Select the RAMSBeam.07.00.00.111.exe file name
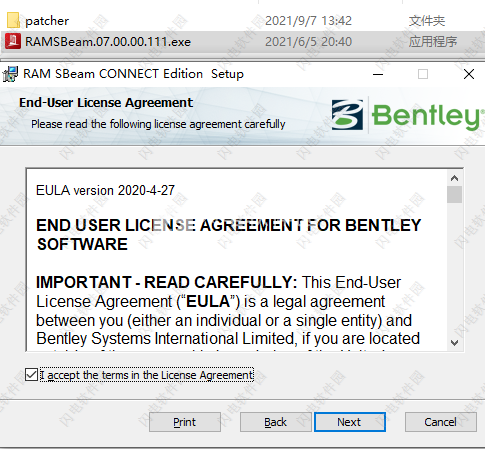Viewport: 485px width, 449px height. (x=108, y=42)
